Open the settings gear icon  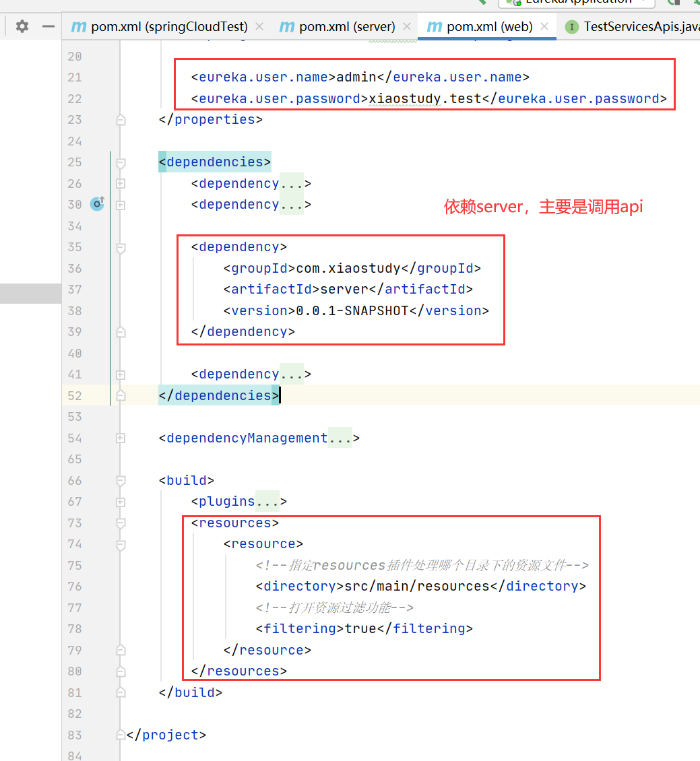(x=22, y=26)
